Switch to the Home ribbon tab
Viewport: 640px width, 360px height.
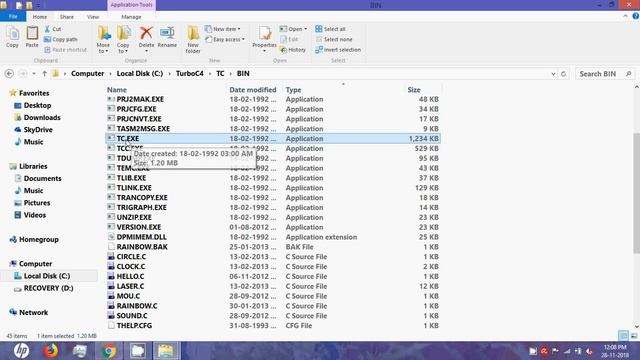40,17
